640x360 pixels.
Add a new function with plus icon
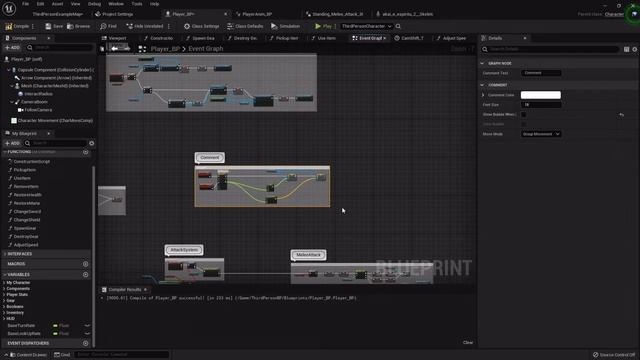(x=86, y=152)
